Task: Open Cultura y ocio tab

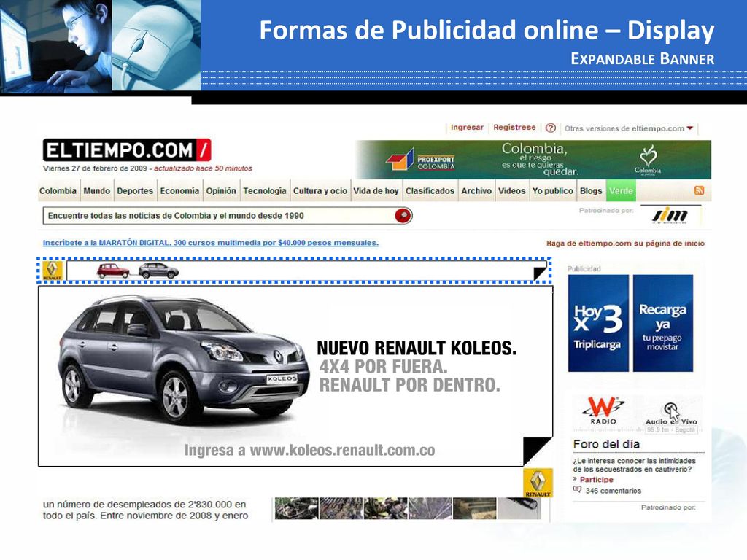Action: pyautogui.click(x=320, y=191)
